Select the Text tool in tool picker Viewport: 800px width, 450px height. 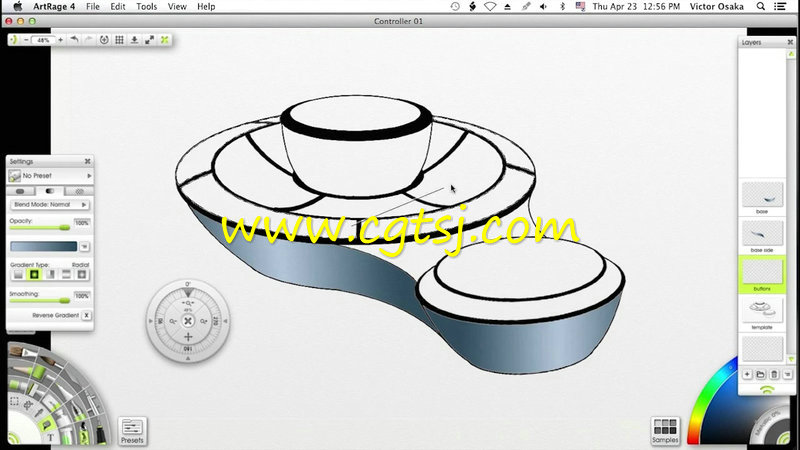coord(51,437)
